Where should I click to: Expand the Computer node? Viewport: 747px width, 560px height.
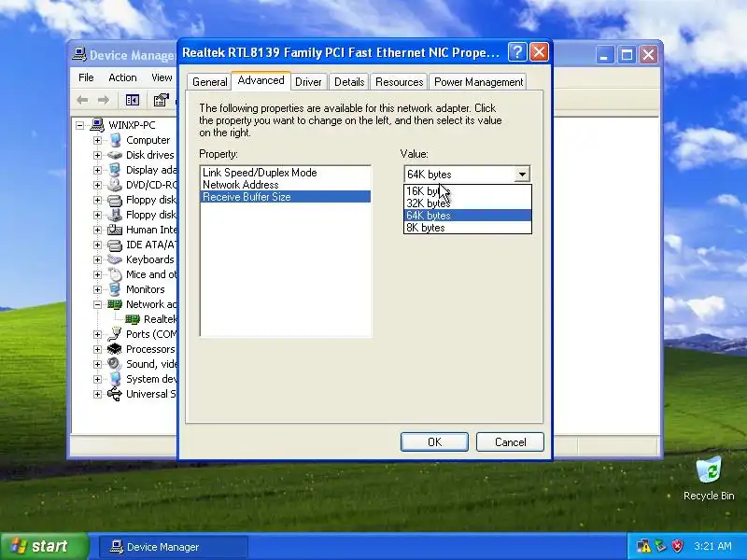[98, 140]
